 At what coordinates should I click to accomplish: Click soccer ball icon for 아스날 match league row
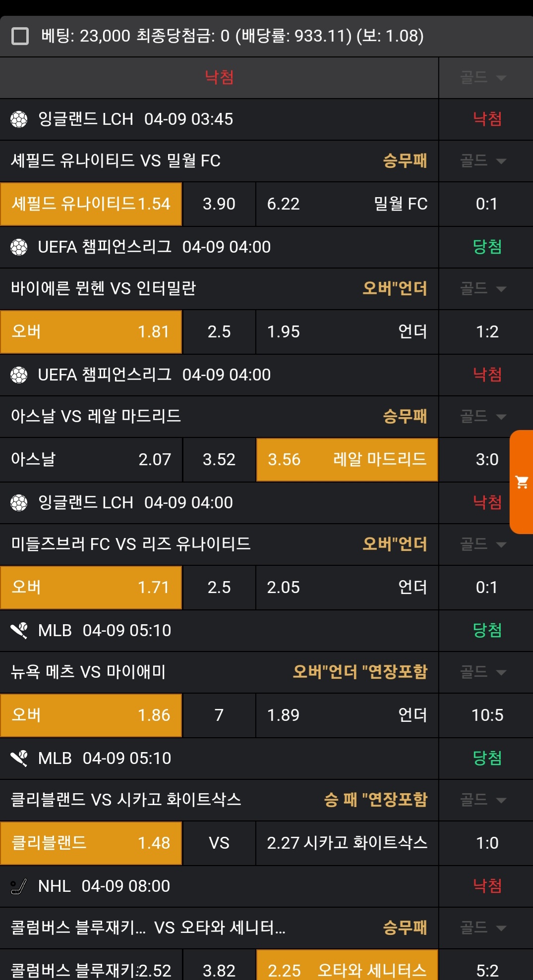[x=19, y=375]
